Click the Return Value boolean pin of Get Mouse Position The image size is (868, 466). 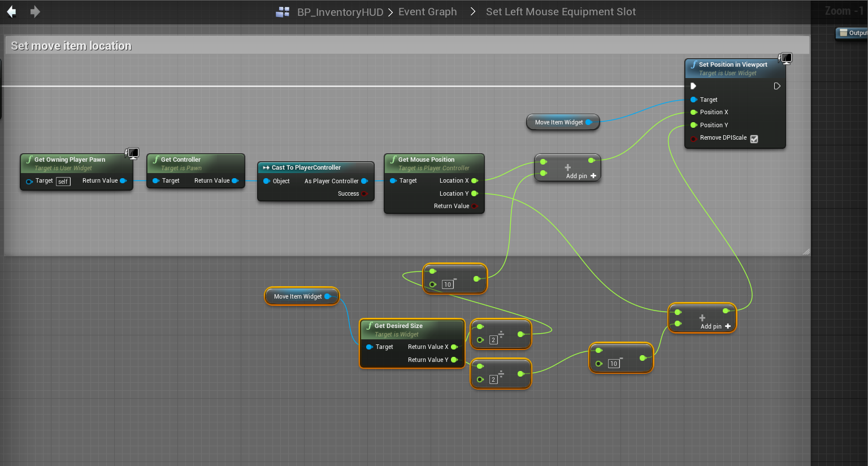point(474,206)
